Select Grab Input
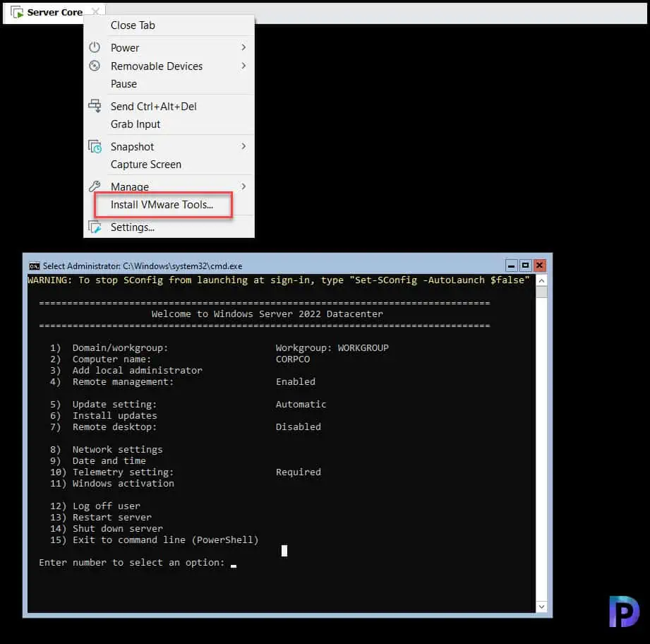This screenshot has width=650, height=644. 135,124
